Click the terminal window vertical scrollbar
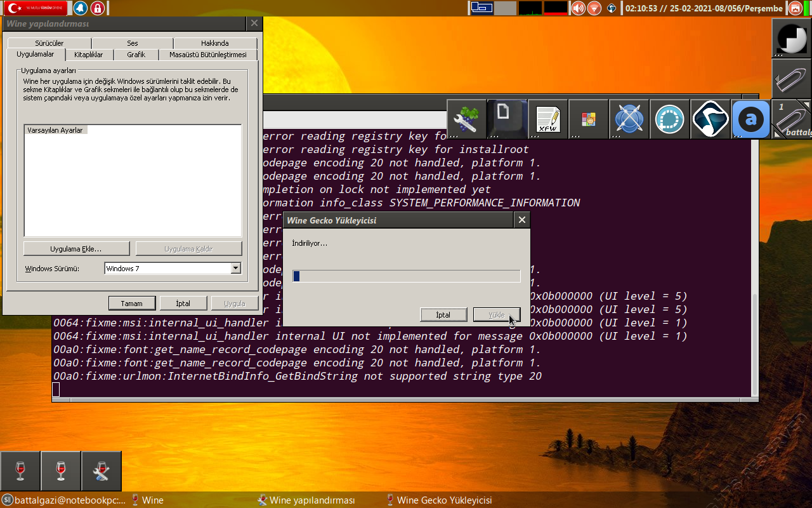Screen dimensions: 812x508 pos(754,345)
